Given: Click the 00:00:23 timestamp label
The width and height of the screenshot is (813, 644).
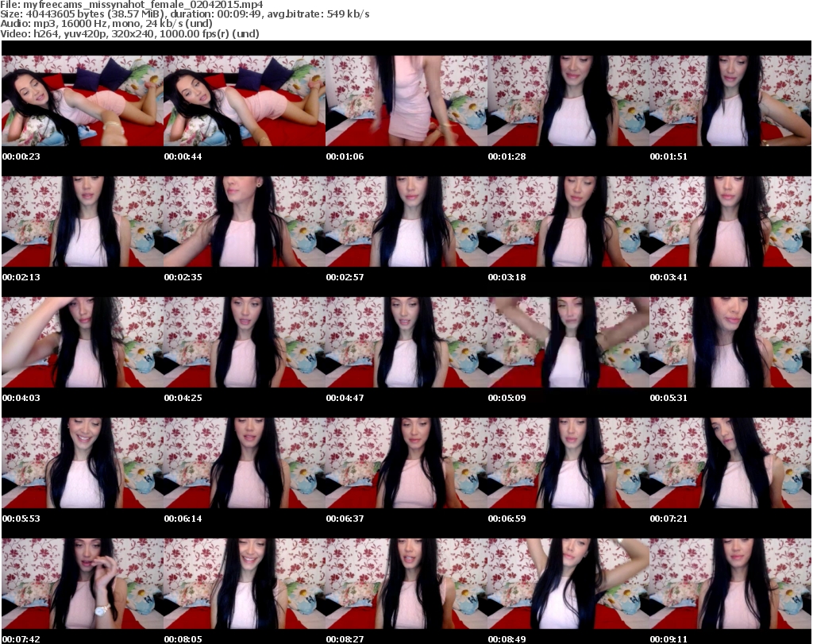Looking at the screenshot, I should click(x=21, y=156).
